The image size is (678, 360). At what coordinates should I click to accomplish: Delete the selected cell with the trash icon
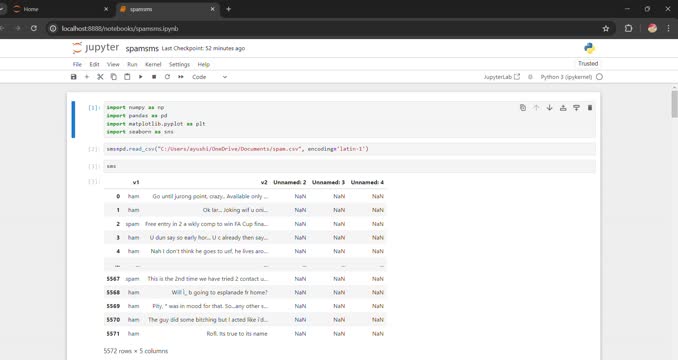point(590,108)
